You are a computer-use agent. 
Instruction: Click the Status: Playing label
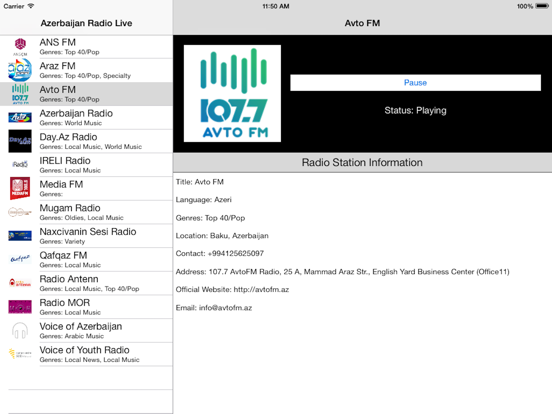tap(415, 111)
